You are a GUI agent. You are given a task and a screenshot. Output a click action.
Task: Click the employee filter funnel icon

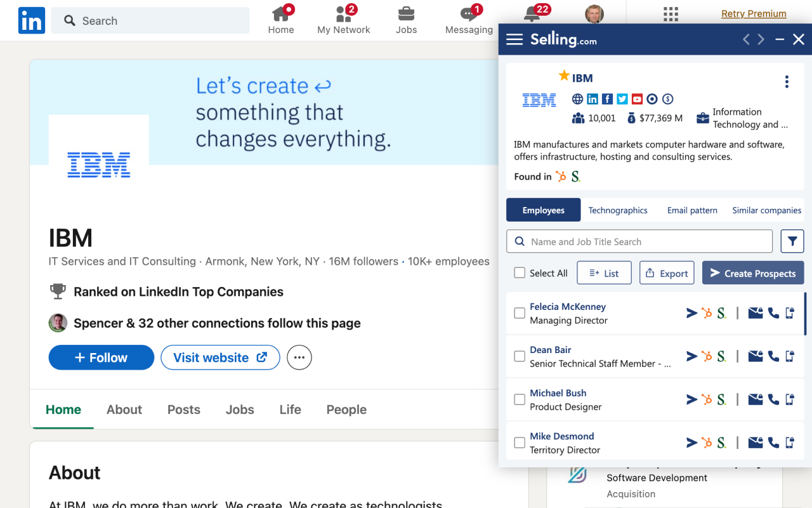point(792,241)
